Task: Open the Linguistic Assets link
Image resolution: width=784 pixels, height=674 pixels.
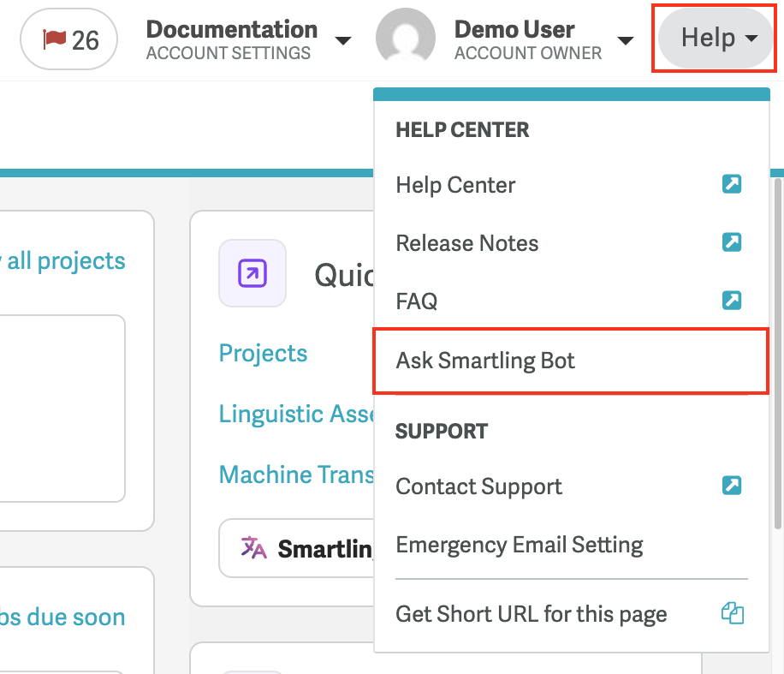Action: (x=295, y=414)
